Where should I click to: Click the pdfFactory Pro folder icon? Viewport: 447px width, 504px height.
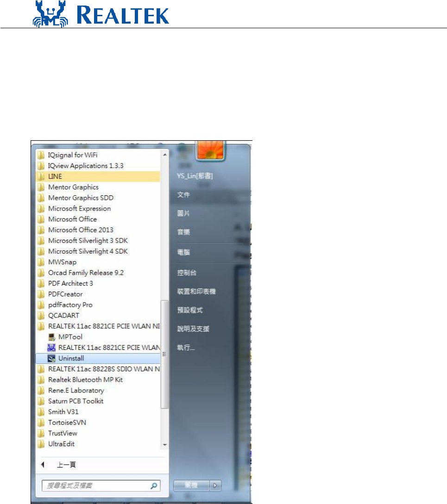click(x=41, y=305)
